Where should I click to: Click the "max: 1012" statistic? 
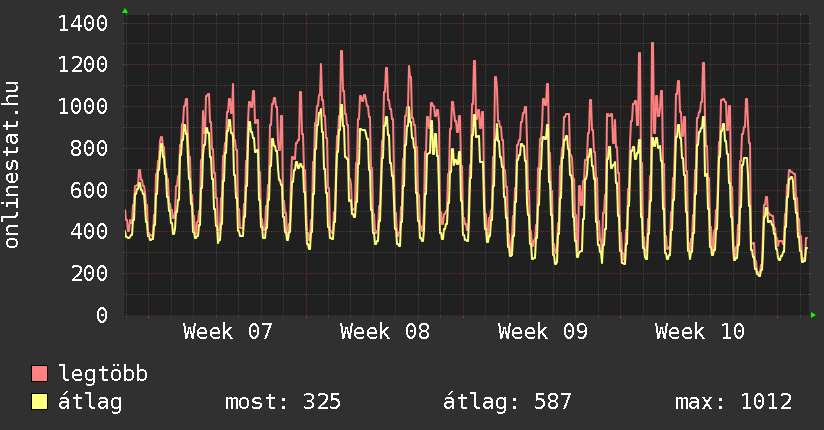coord(733,402)
